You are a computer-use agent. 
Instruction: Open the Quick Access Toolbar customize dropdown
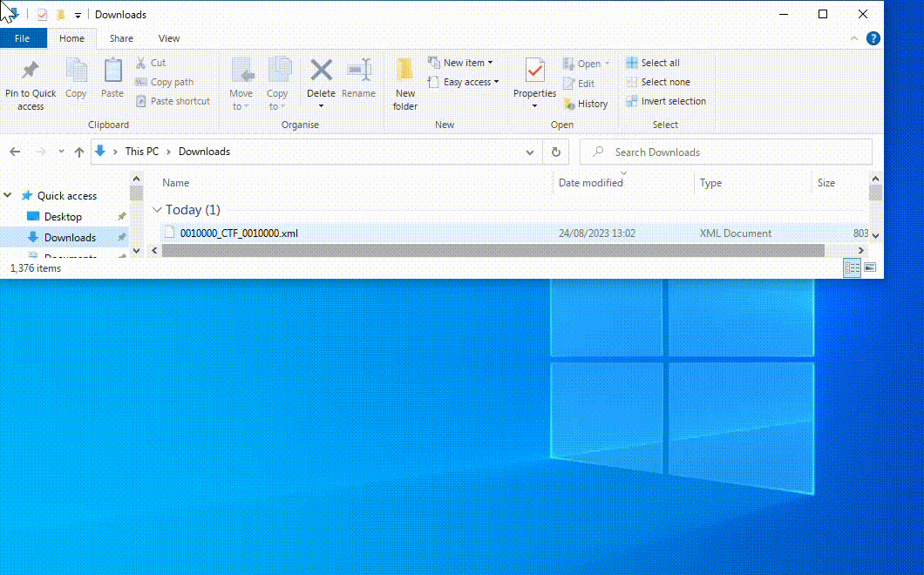pyautogui.click(x=78, y=16)
